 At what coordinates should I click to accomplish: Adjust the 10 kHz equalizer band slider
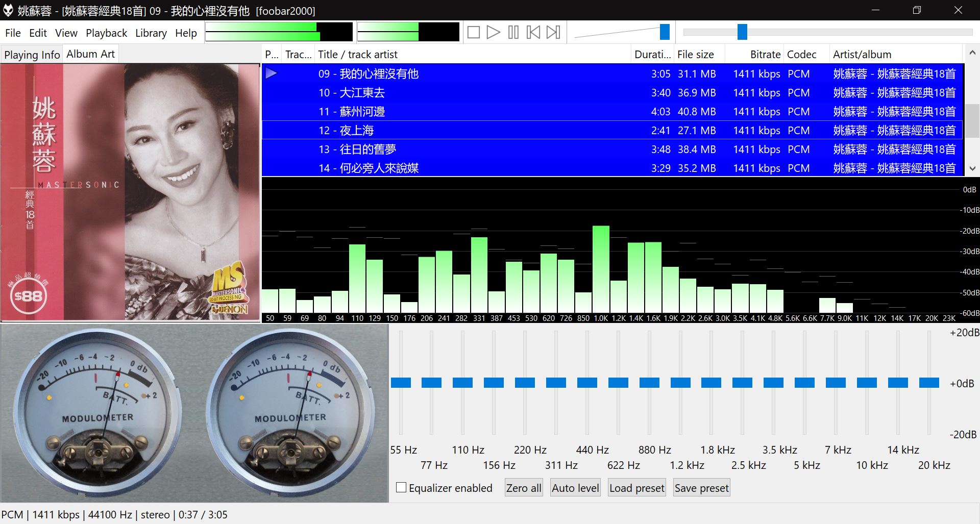pos(867,383)
